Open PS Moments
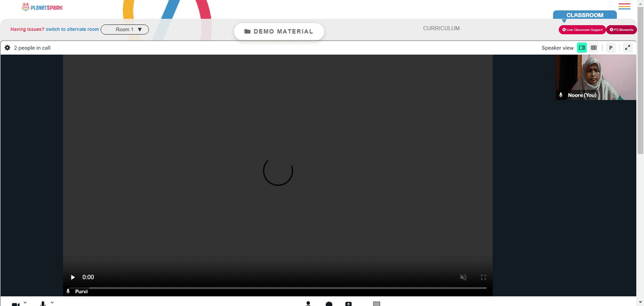This screenshot has width=644, height=306. (x=621, y=30)
